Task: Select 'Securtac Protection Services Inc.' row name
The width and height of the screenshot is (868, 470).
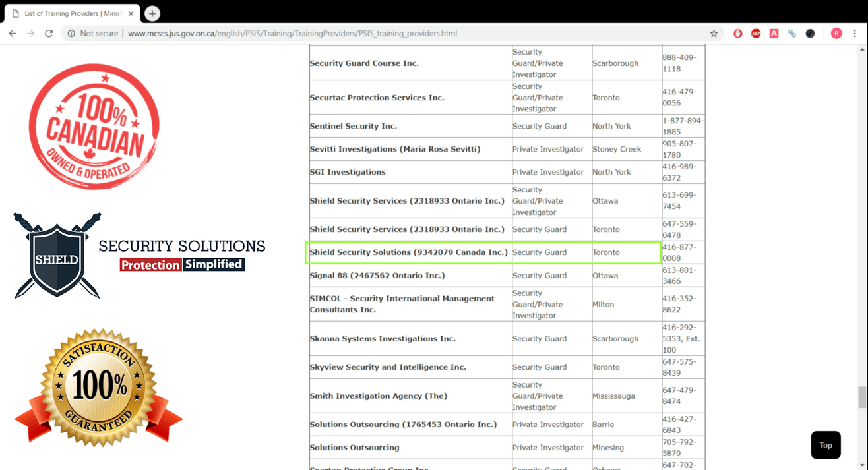Action: [377, 98]
